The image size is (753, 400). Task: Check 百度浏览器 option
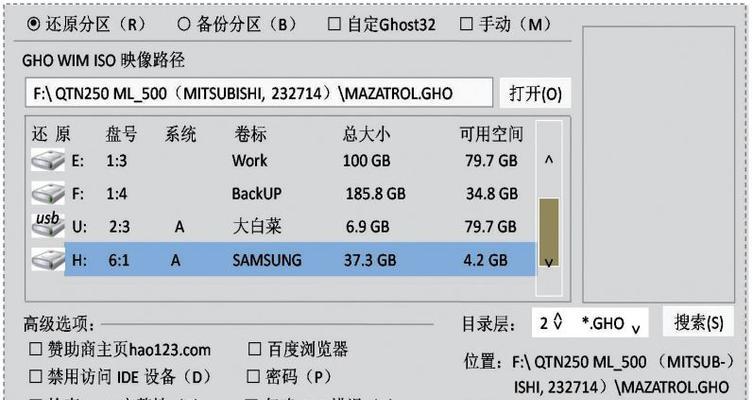(254, 350)
